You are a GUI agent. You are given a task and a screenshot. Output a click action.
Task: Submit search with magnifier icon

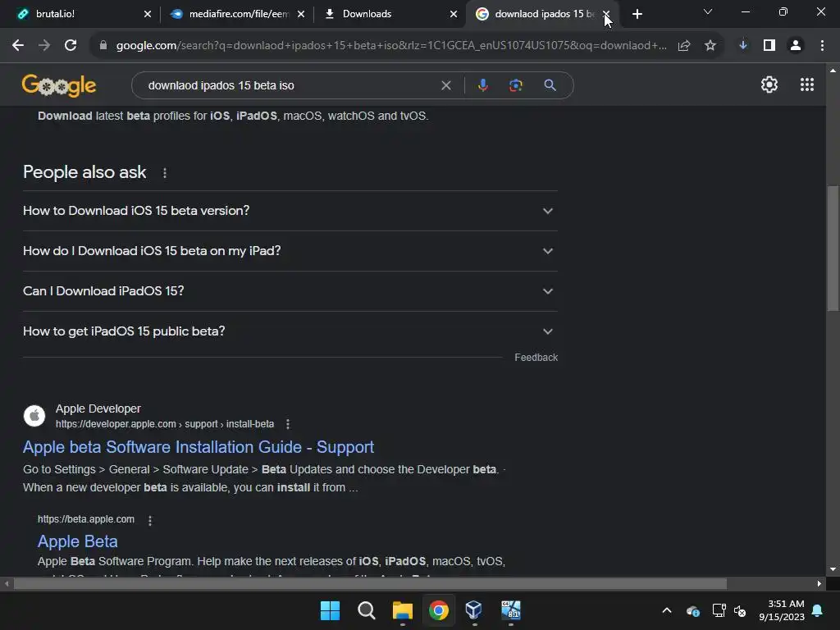point(550,85)
